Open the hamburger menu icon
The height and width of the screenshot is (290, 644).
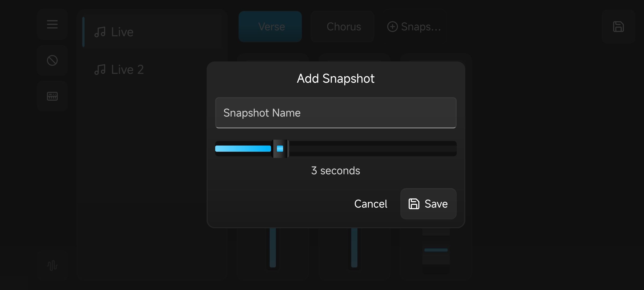pos(52,24)
